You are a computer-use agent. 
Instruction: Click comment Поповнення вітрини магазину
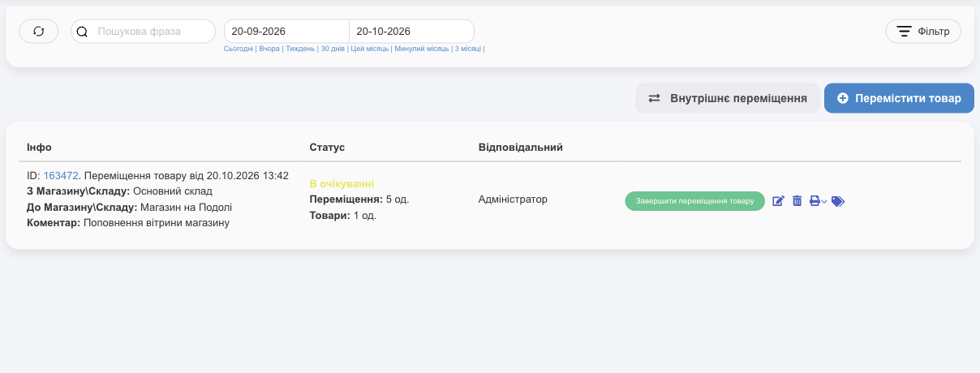click(157, 222)
